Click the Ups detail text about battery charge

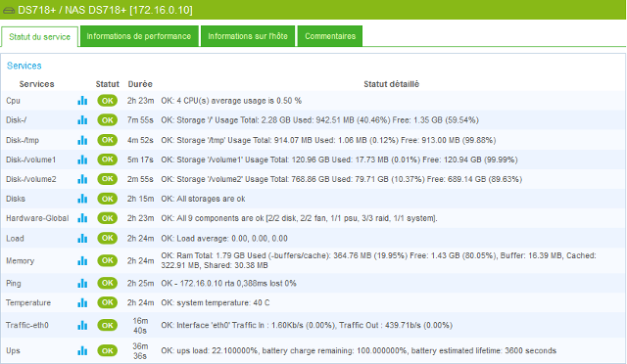point(334,351)
